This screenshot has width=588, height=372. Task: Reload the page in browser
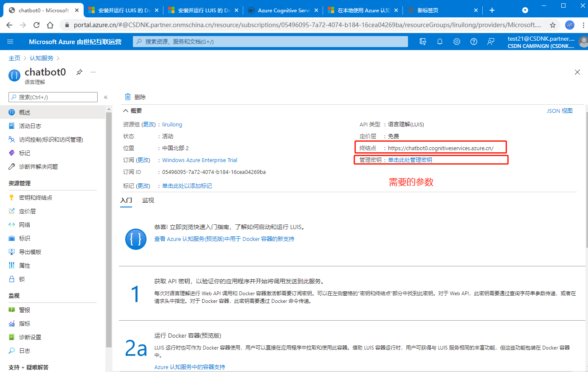(x=37, y=25)
